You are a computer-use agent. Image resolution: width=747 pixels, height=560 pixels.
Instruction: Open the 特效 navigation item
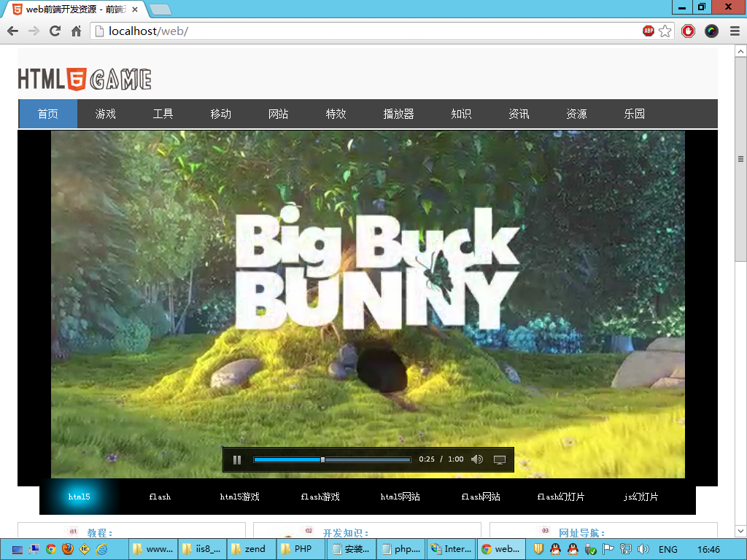(x=336, y=114)
